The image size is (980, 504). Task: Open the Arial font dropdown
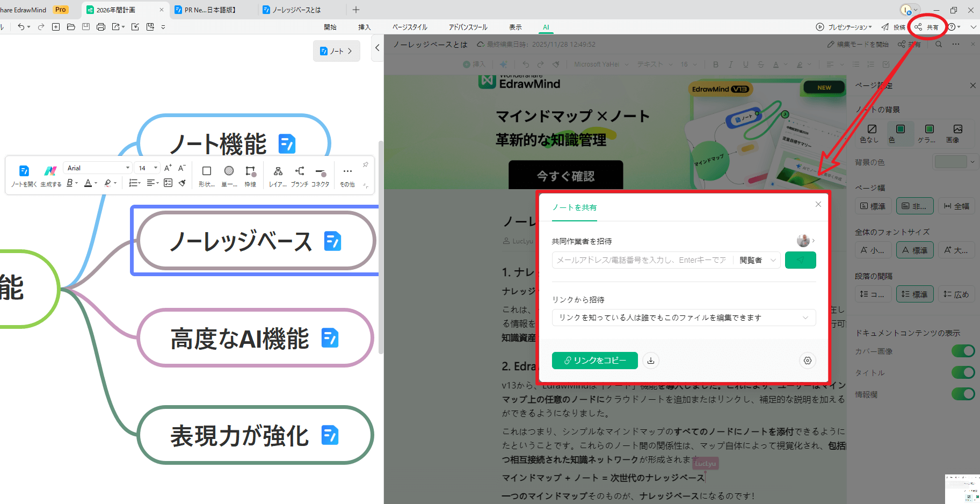98,168
